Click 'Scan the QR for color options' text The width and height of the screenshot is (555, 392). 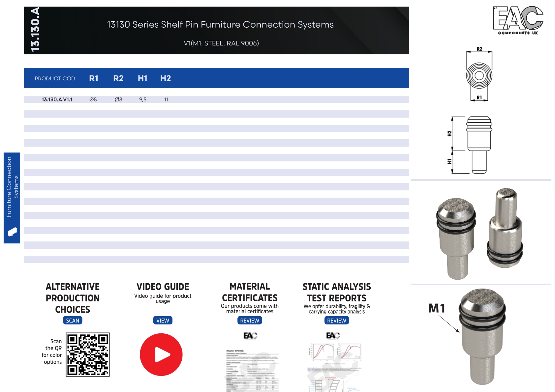tap(52, 352)
